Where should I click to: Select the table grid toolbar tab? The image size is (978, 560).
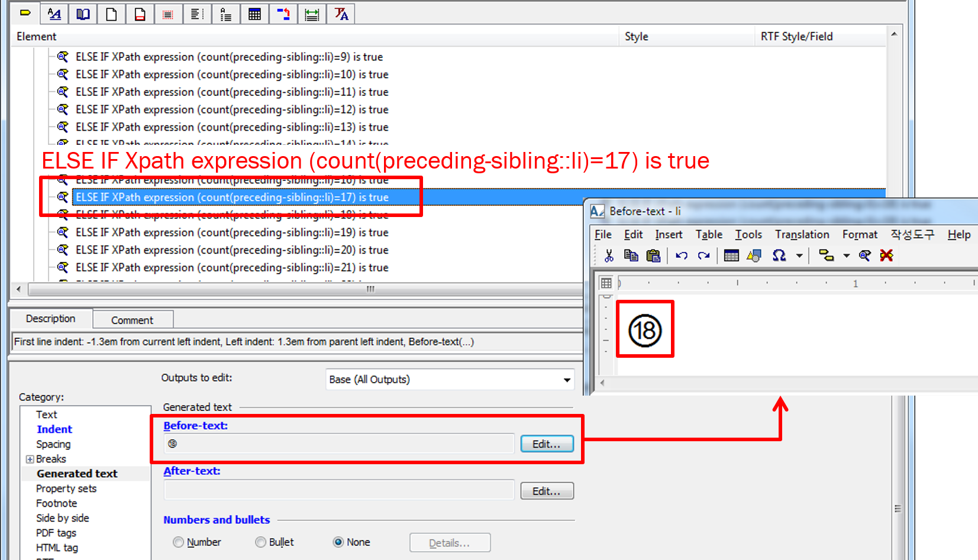254,14
